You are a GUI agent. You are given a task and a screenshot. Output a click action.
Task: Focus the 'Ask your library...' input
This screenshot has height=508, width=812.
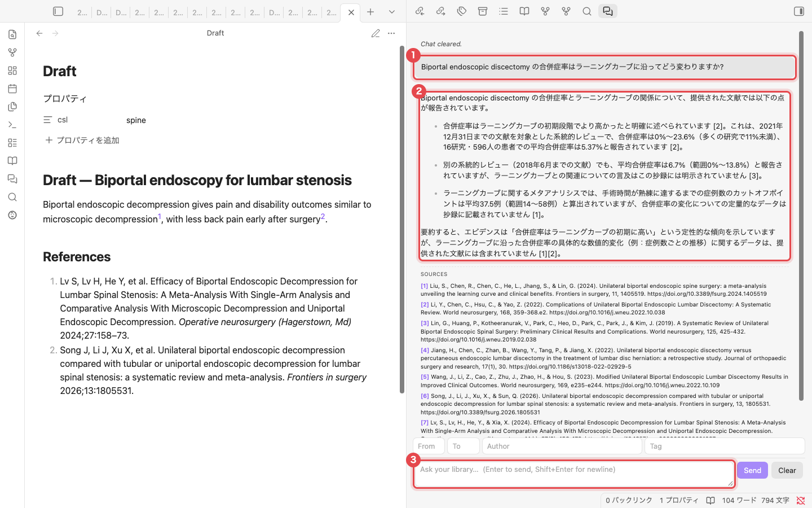coord(574,474)
